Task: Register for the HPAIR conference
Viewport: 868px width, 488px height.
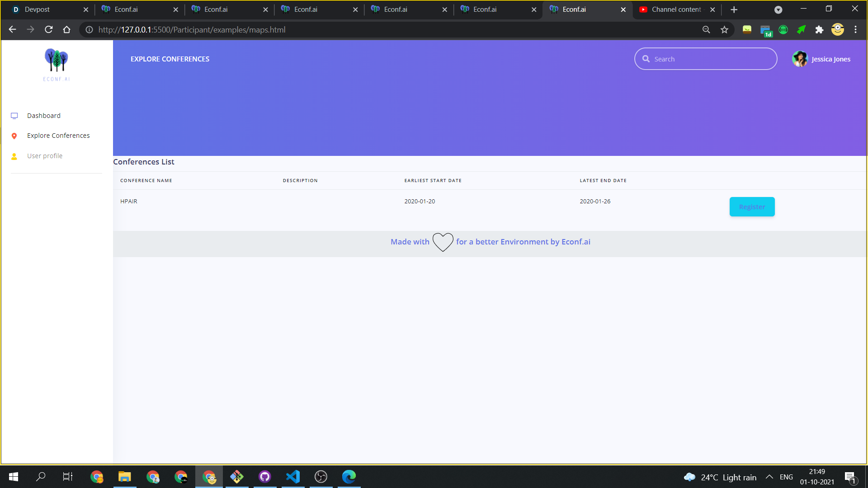Action: tap(752, 207)
